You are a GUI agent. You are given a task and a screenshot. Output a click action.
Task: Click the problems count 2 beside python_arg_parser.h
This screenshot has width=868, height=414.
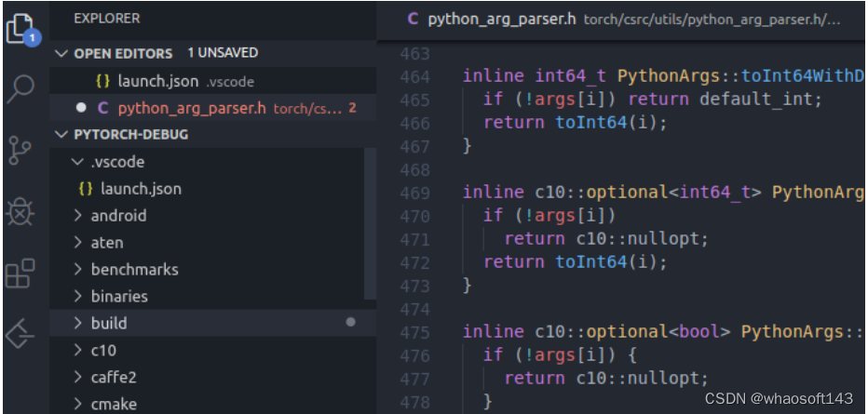click(x=352, y=108)
